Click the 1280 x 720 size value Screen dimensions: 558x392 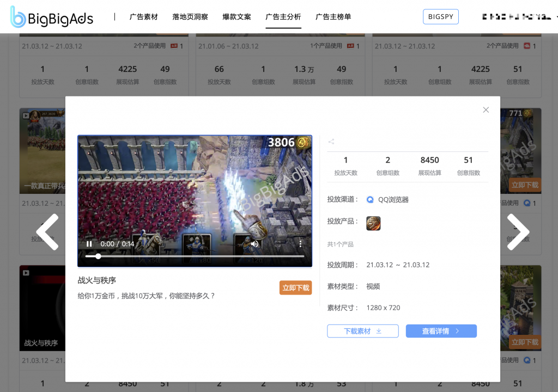[x=383, y=308]
